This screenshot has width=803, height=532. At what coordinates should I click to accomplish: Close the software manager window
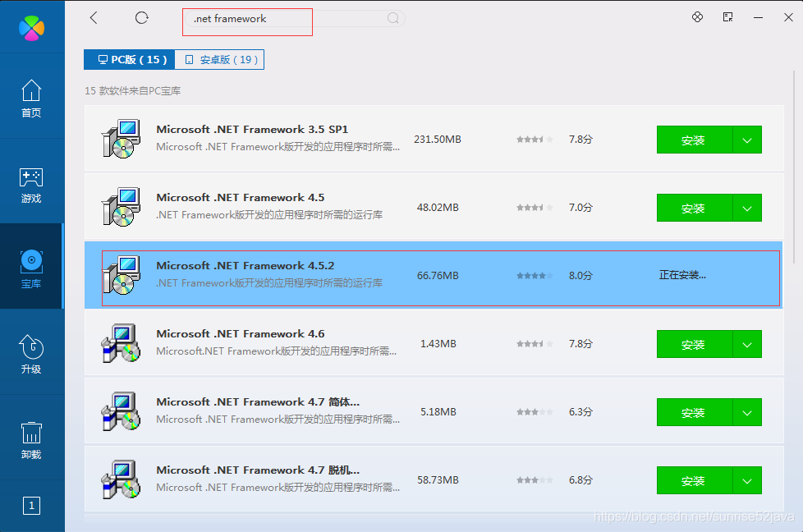coord(789,17)
